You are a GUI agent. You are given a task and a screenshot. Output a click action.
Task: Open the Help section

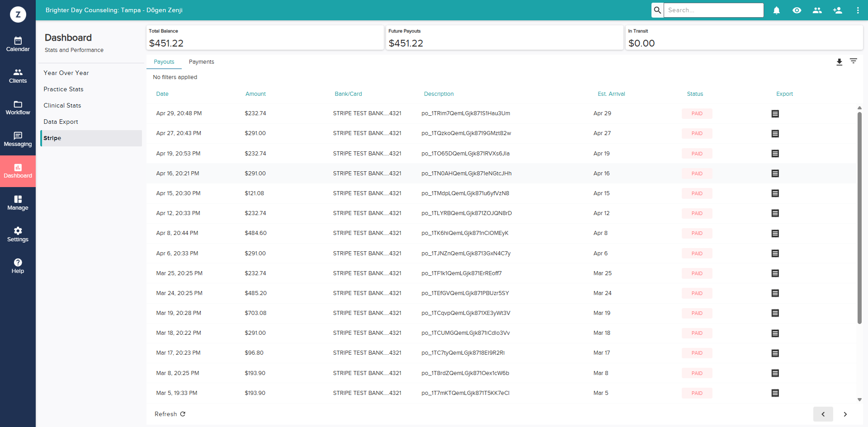18,266
